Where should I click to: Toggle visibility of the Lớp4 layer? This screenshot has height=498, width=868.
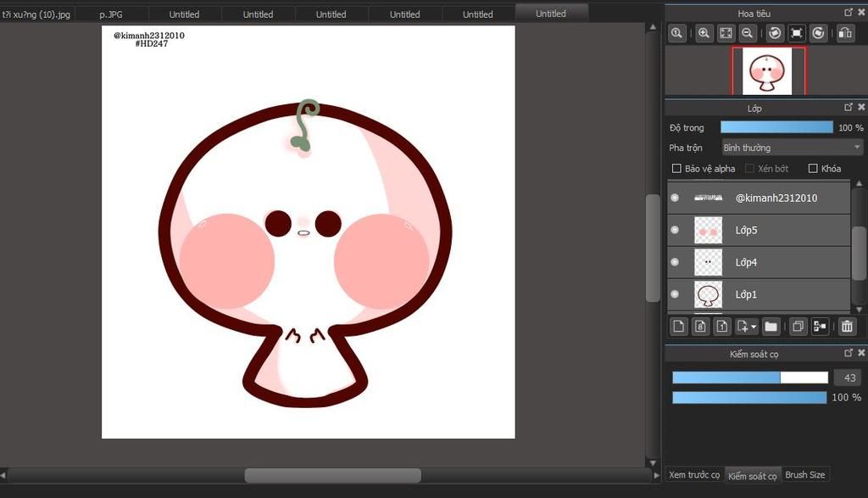click(675, 262)
